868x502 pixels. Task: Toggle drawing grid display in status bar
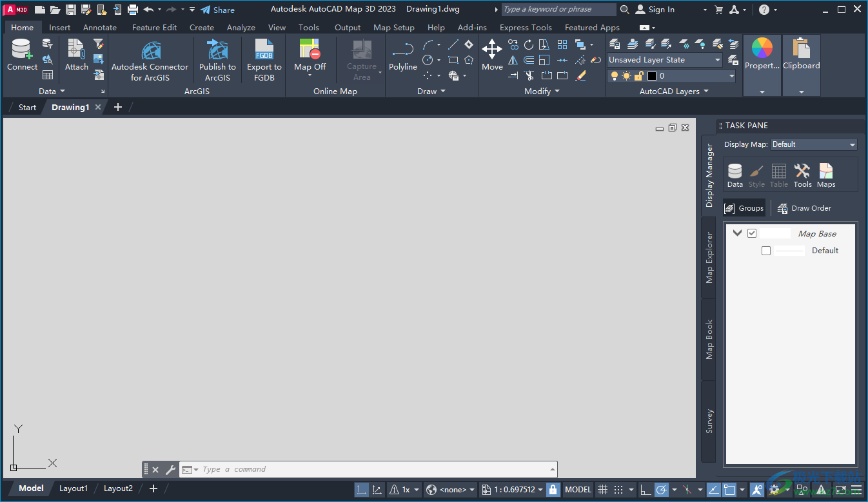[x=602, y=490]
